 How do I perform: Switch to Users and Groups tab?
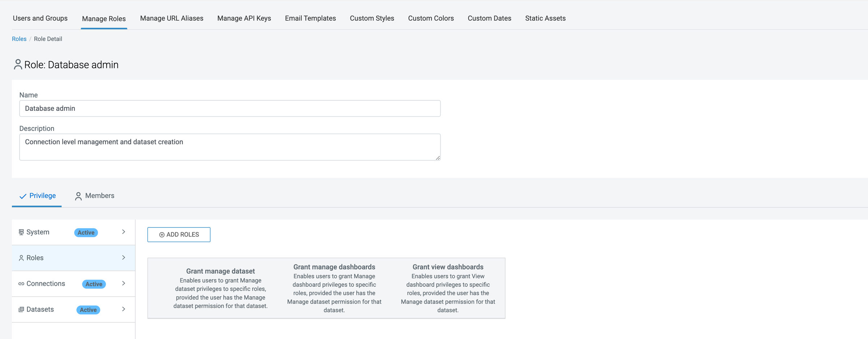tap(40, 18)
